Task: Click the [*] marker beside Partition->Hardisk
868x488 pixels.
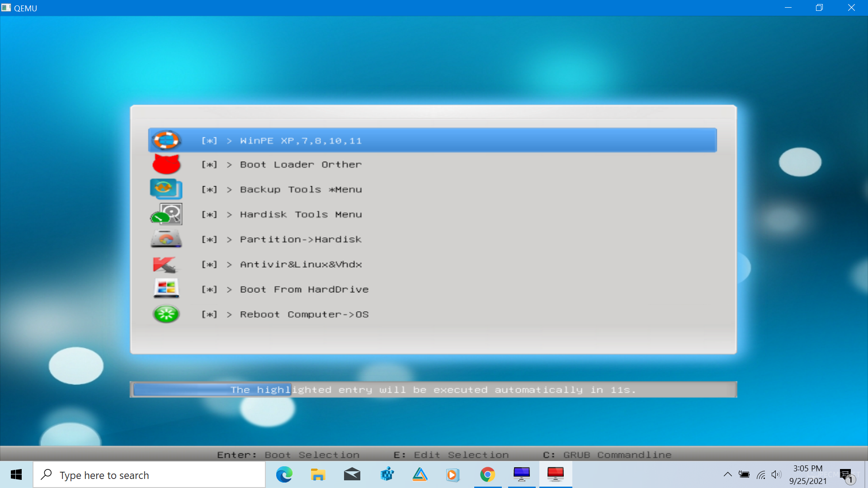Action: 209,239
